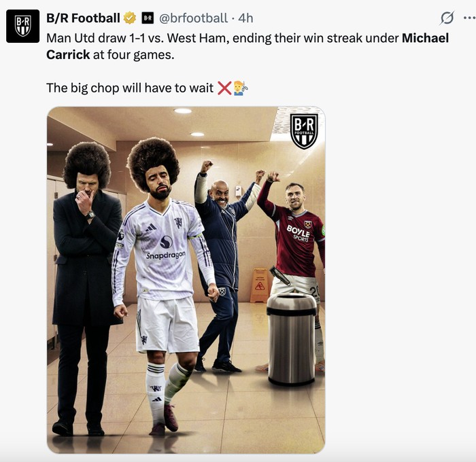The image size is (476, 462).
Task: Open the tweet's attached image
Action: pos(186,280)
